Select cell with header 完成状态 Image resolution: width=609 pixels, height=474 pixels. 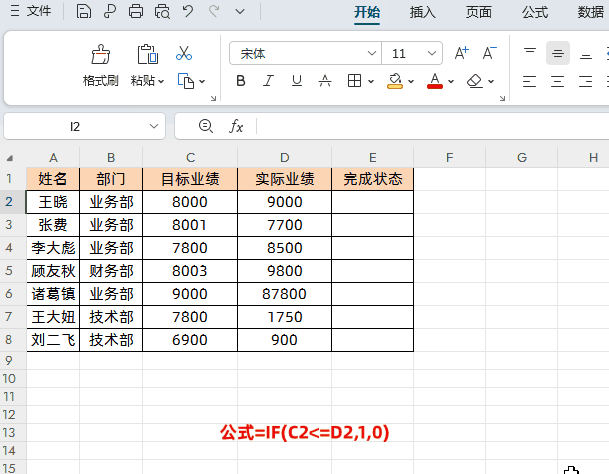372,179
